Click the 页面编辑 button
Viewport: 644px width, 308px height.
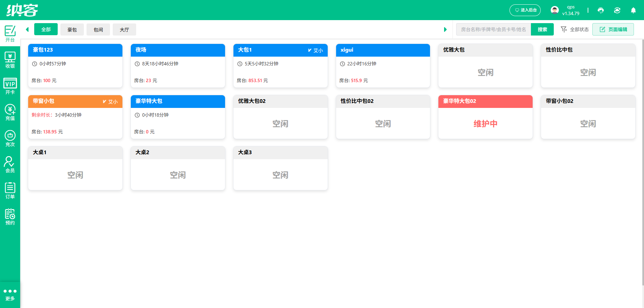[613, 29]
